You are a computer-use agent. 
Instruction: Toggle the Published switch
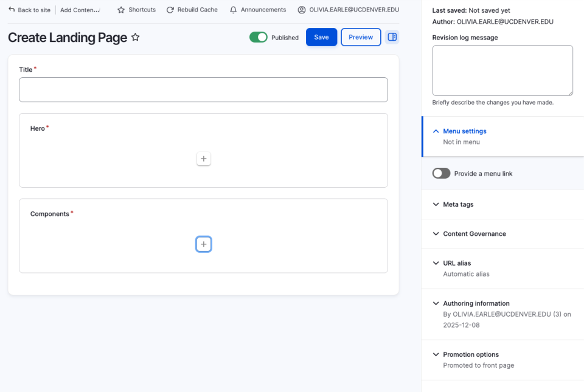click(x=259, y=37)
